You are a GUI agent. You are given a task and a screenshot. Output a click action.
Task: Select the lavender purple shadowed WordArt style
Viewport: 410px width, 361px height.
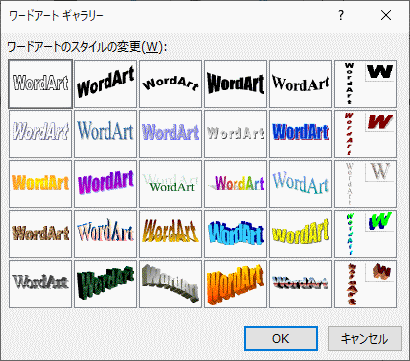(170, 134)
